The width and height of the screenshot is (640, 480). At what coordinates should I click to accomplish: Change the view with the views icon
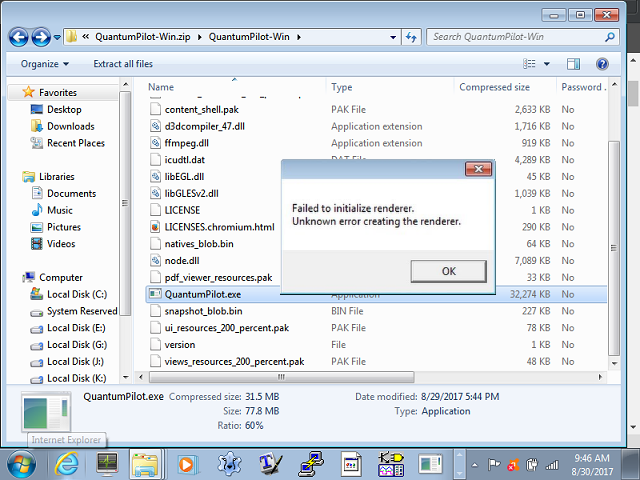[x=529, y=64]
